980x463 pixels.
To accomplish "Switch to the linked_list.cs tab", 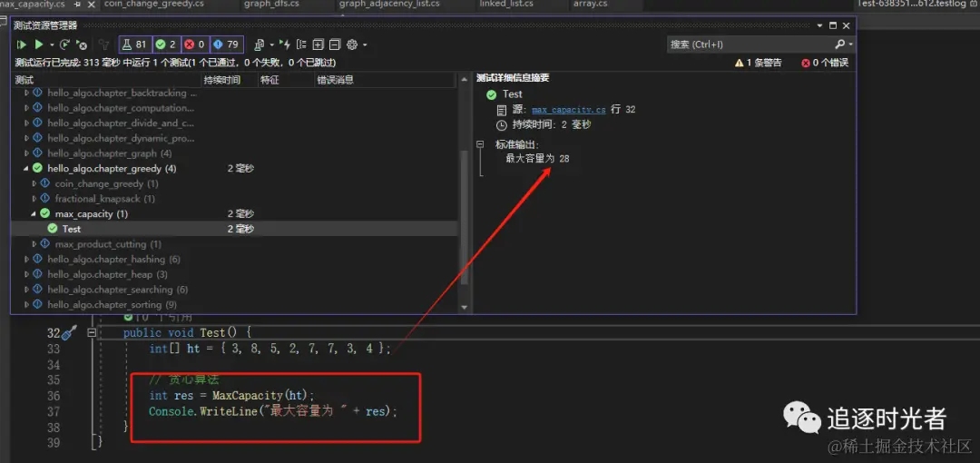I will point(506,4).
